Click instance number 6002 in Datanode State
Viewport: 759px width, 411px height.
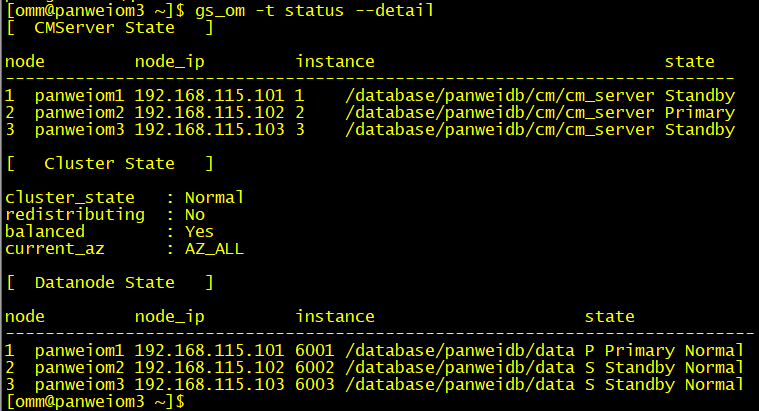[x=314, y=368]
